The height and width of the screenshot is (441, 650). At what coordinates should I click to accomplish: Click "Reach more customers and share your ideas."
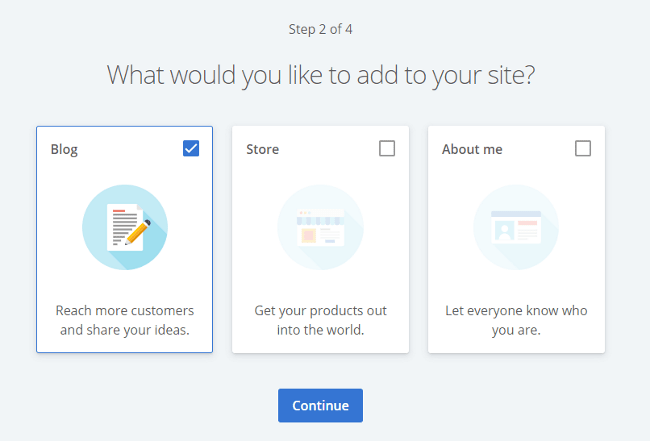pyautogui.click(x=125, y=320)
